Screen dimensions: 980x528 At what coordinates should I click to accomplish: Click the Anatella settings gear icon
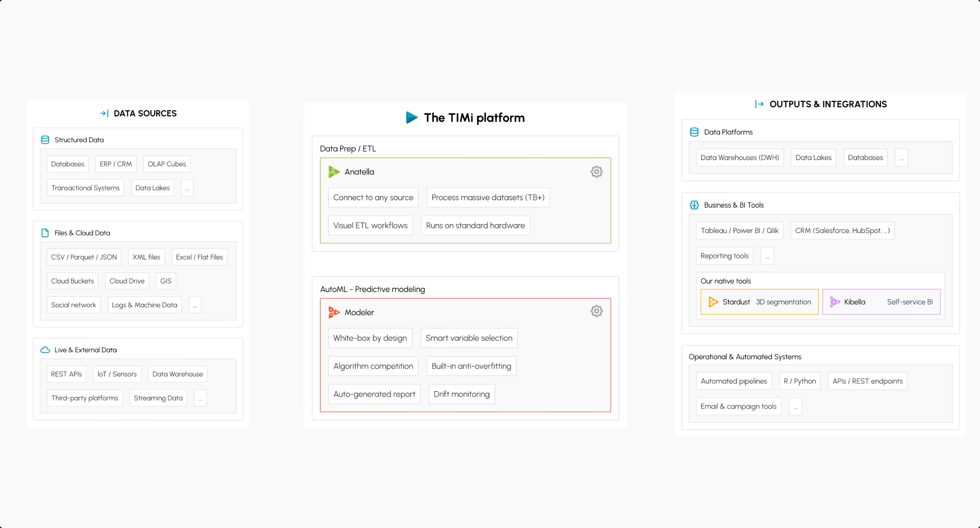[x=596, y=172]
